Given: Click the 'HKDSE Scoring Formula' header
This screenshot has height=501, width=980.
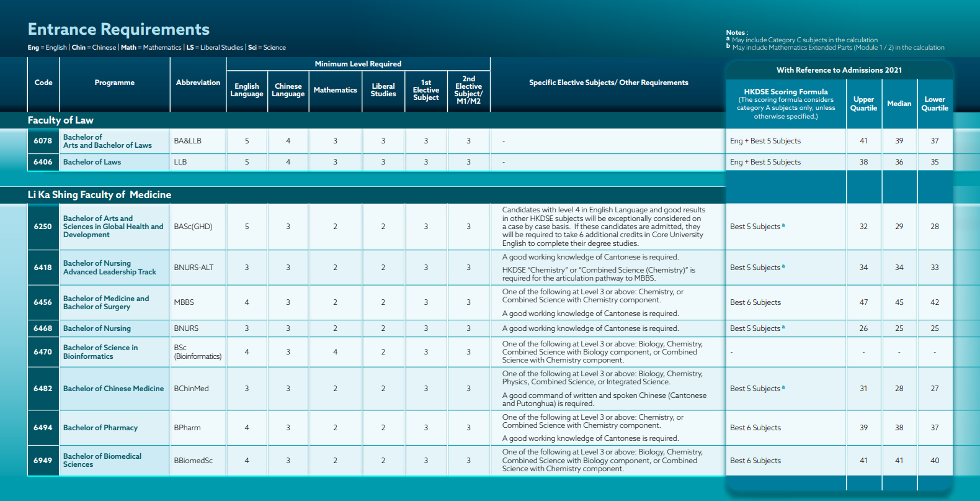Looking at the screenshot, I should click(x=786, y=92).
